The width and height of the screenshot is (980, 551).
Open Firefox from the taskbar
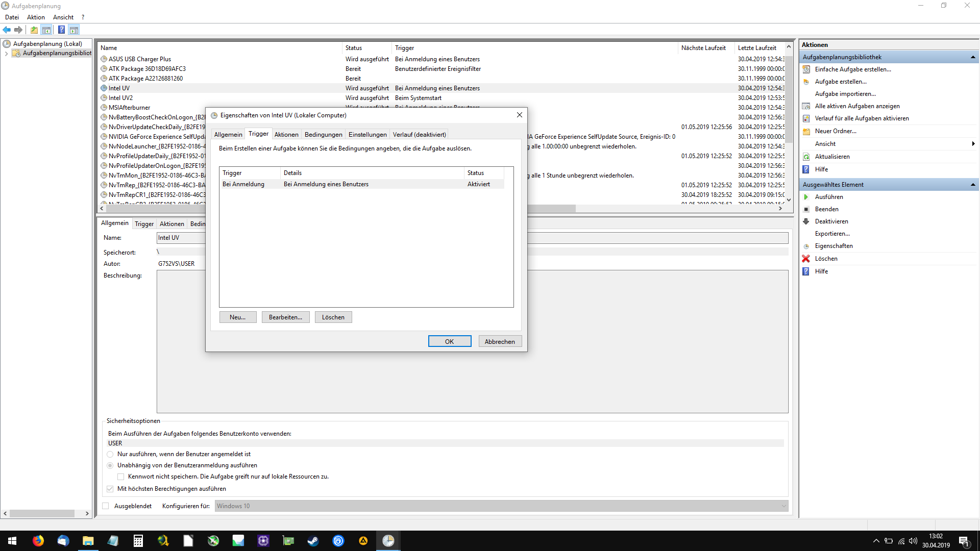(x=38, y=541)
